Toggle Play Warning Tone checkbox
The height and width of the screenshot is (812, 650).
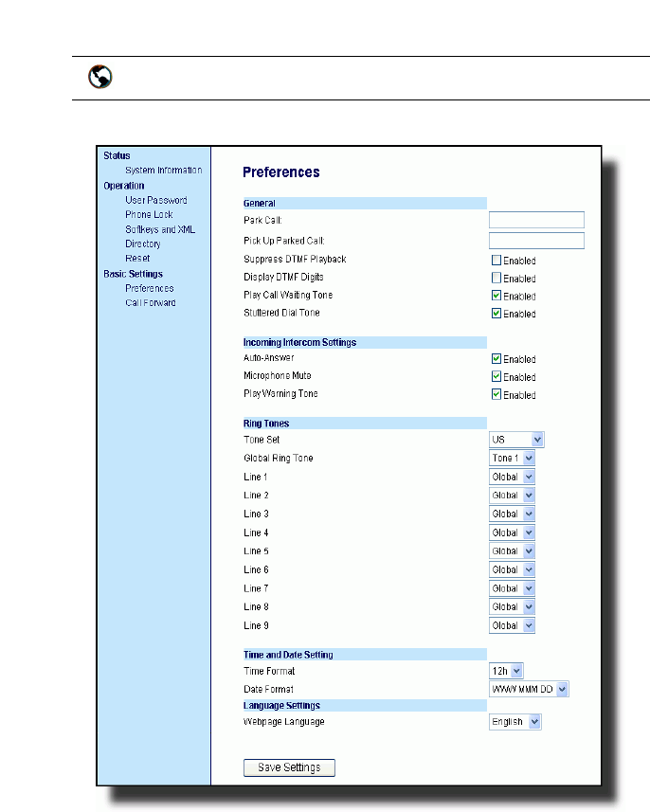coord(497,394)
